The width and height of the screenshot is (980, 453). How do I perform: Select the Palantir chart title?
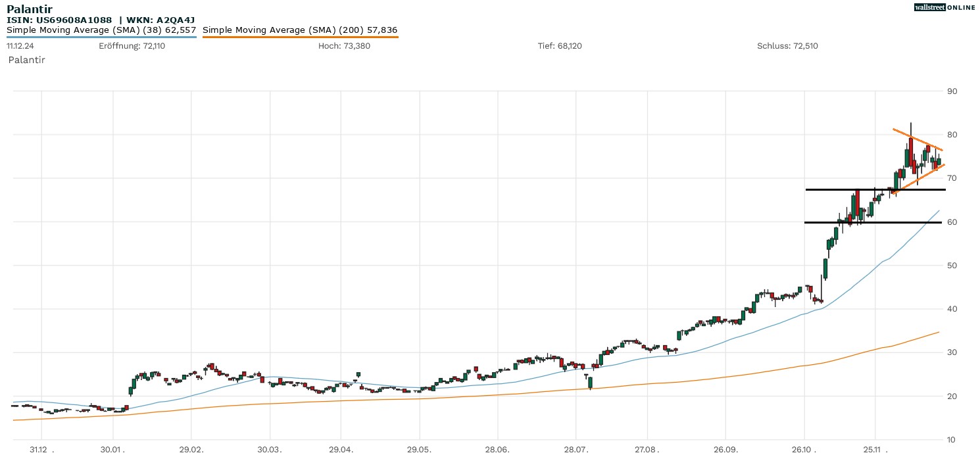click(x=30, y=9)
